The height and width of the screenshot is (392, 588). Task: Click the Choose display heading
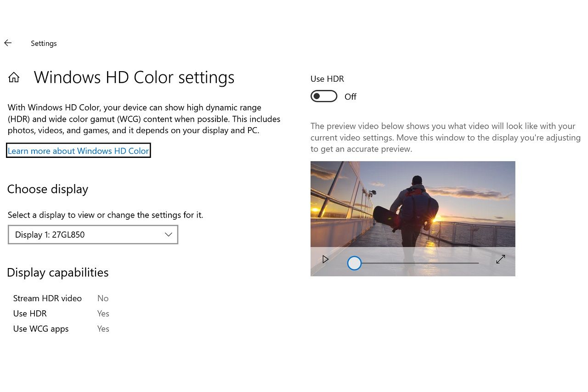click(x=48, y=189)
